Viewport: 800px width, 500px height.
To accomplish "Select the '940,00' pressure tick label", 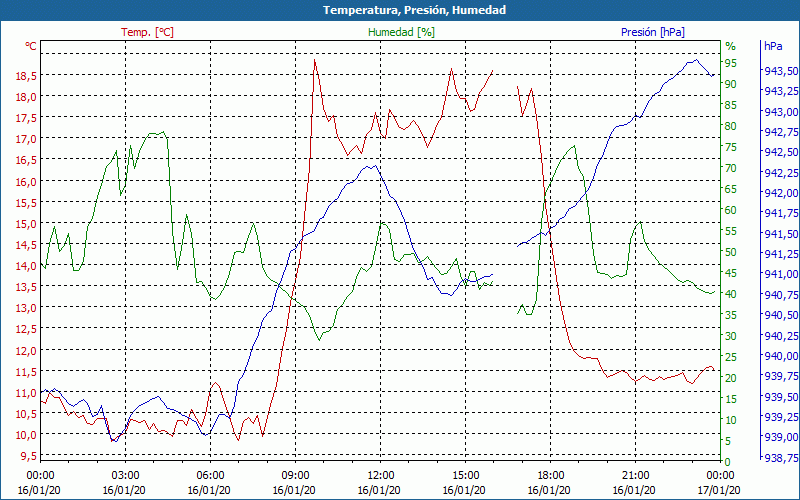I will (x=781, y=356).
